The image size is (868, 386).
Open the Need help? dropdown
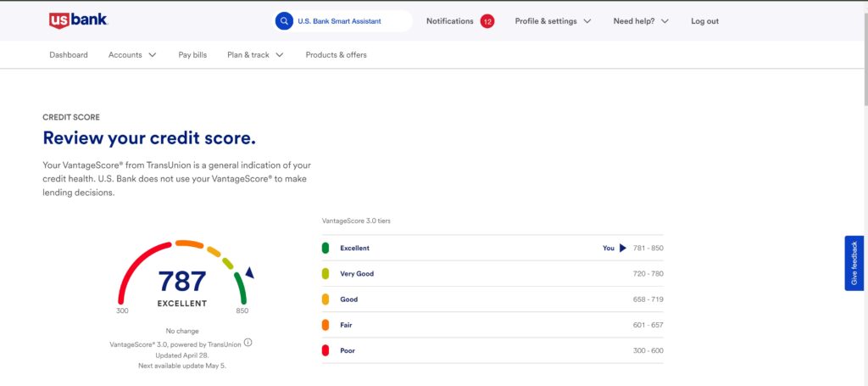pos(641,21)
